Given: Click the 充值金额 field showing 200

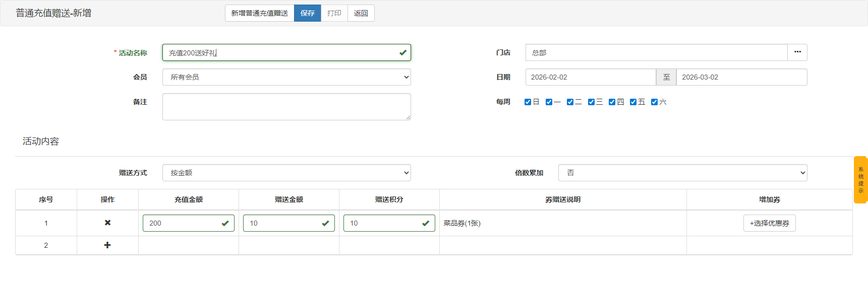Looking at the screenshot, I should (183, 223).
